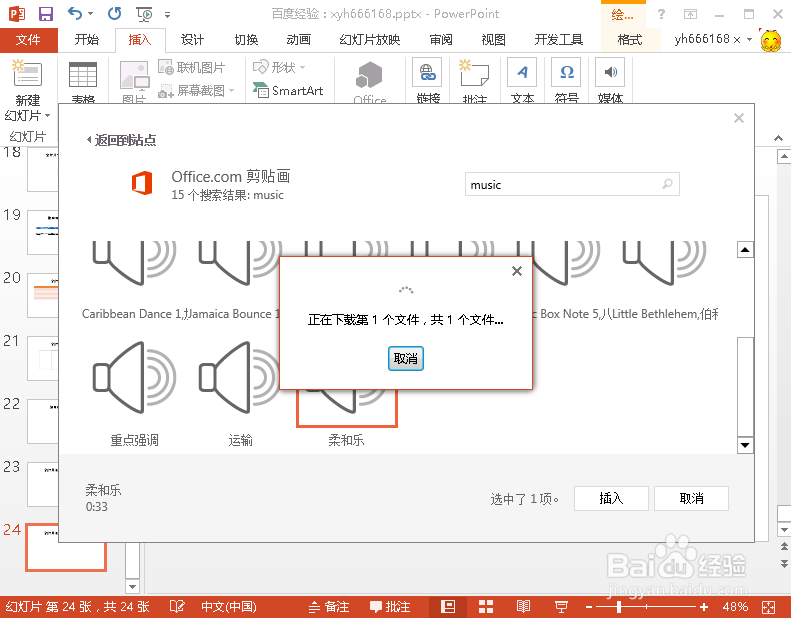Click the 媒体 media speaker icon
Screen dimensions: 791x618
[610, 73]
